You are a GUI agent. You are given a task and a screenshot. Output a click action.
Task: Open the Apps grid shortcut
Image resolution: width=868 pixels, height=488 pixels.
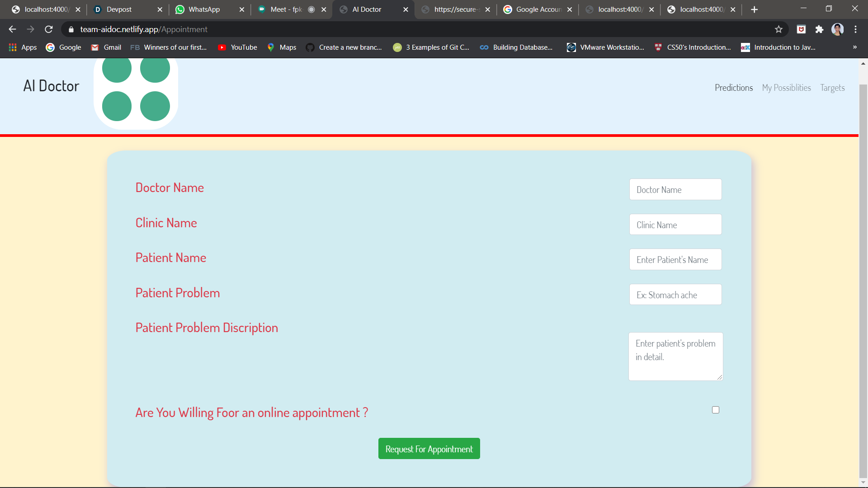23,47
